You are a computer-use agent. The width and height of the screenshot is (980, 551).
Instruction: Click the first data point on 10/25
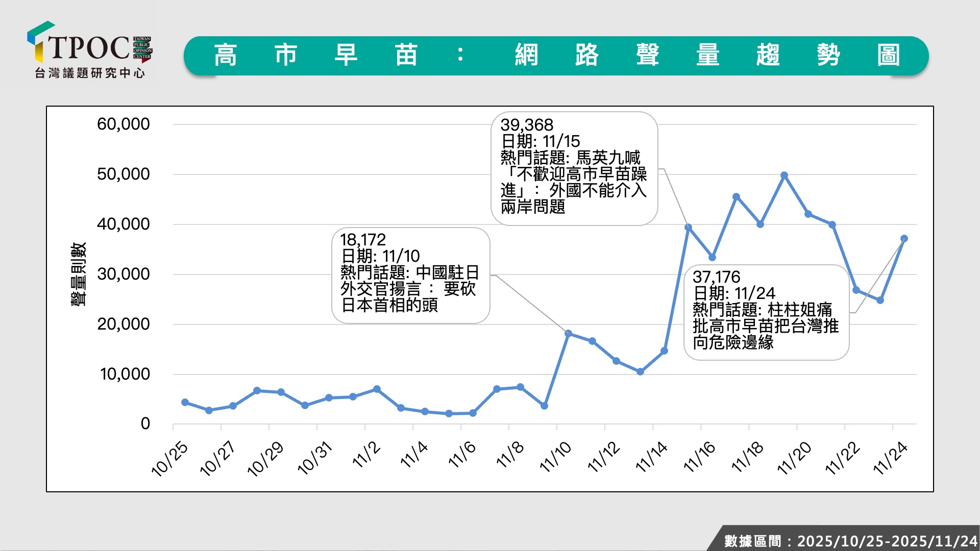pyautogui.click(x=185, y=403)
